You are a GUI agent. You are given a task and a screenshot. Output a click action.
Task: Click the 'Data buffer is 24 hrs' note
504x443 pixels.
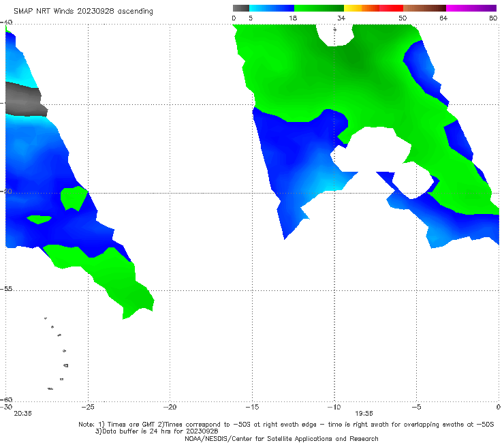(157, 431)
